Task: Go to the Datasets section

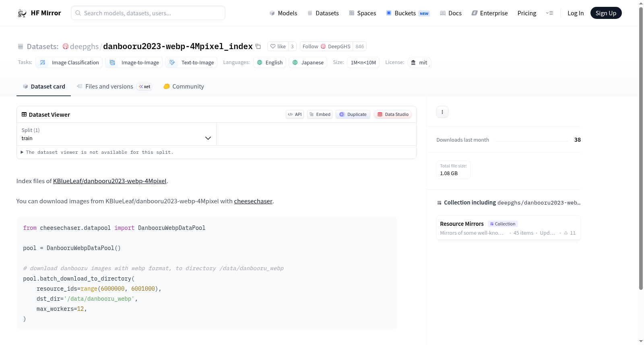Action: 323,13
